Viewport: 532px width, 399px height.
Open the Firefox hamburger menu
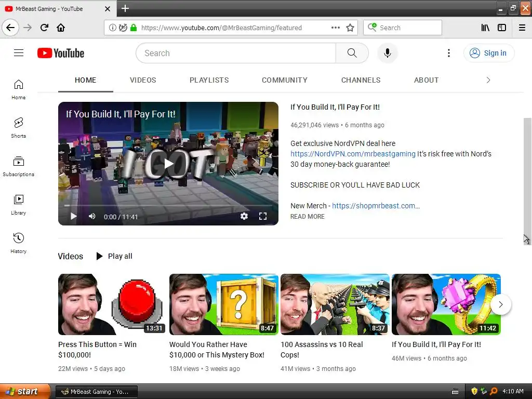point(522,28)
